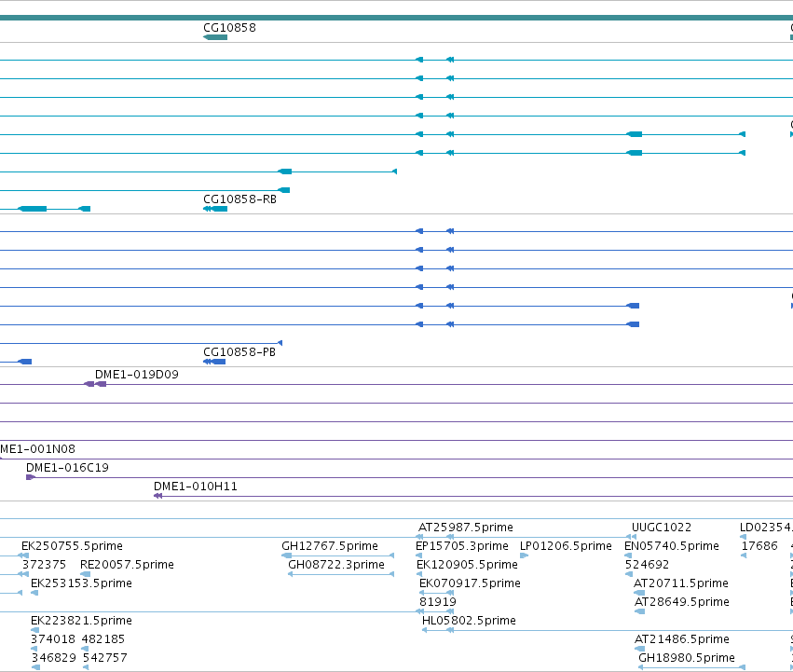Click the GH12767.5prime feature line
The height and width of the screenshot is (672, 793).
(338, 555)
